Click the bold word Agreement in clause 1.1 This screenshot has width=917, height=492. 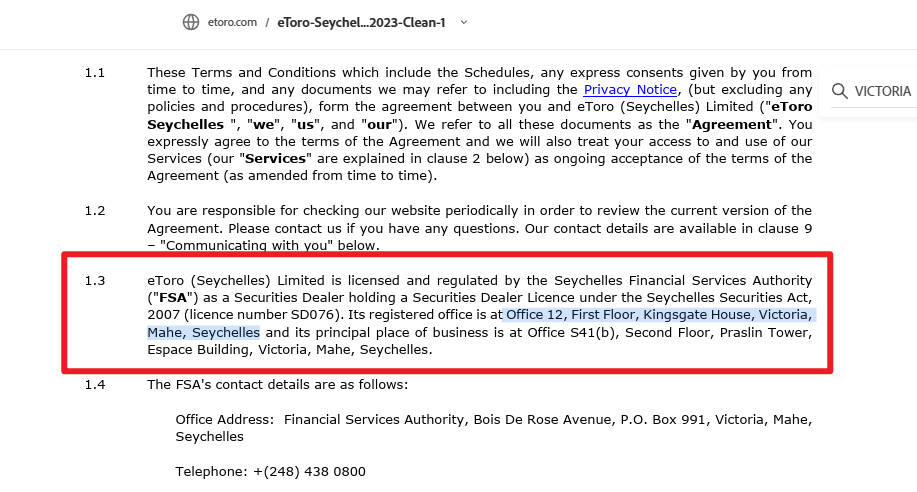(732, 125)
